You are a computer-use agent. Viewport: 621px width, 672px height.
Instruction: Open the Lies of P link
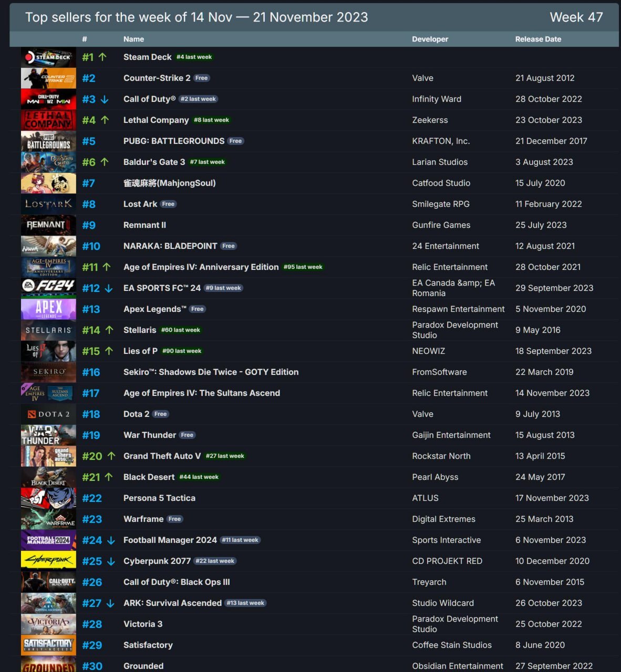pos(140,351)
